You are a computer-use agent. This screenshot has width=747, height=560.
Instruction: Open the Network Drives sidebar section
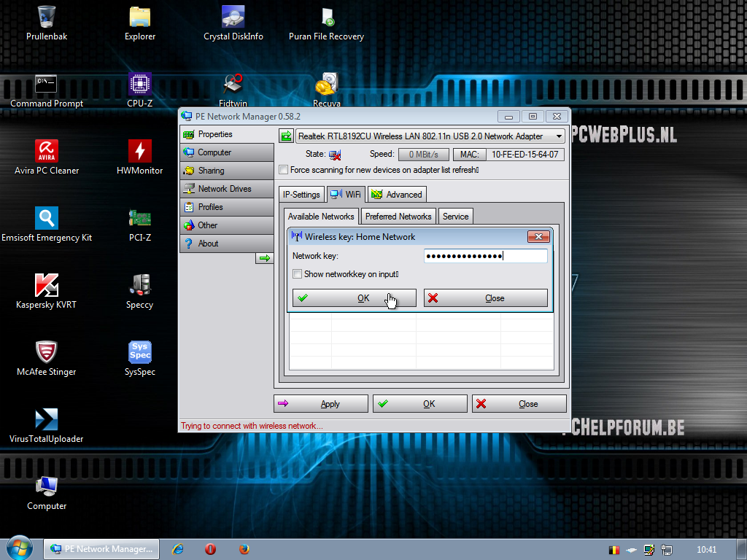(x=228, y=189)
